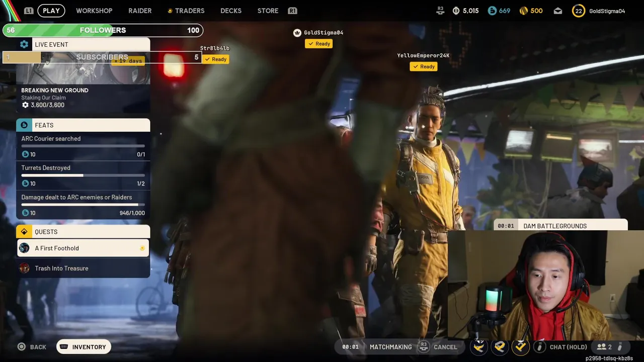Image resolution: width=644 pixels, height=362 pixels.
Task: Open the Traders tab
Action: (x=186, y=11)
